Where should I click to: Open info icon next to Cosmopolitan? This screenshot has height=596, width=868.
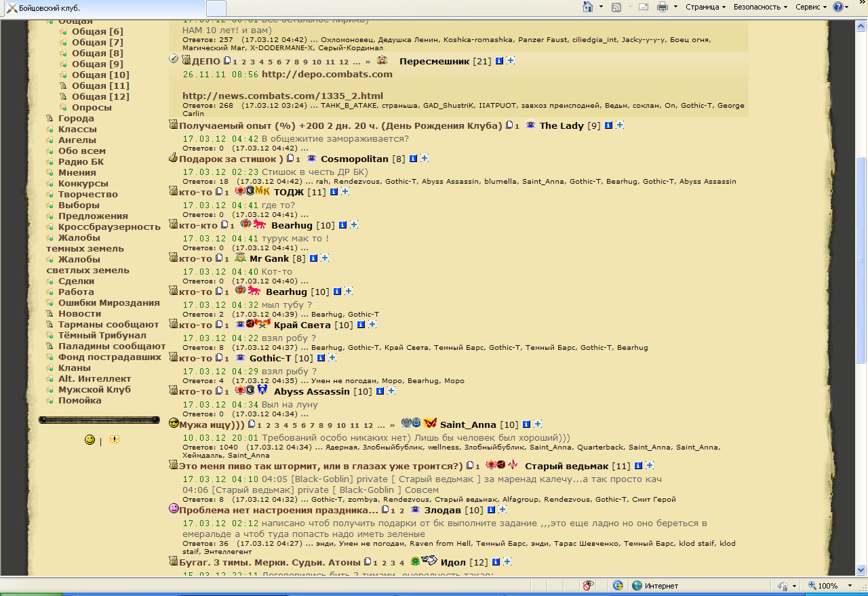[413, 159]
